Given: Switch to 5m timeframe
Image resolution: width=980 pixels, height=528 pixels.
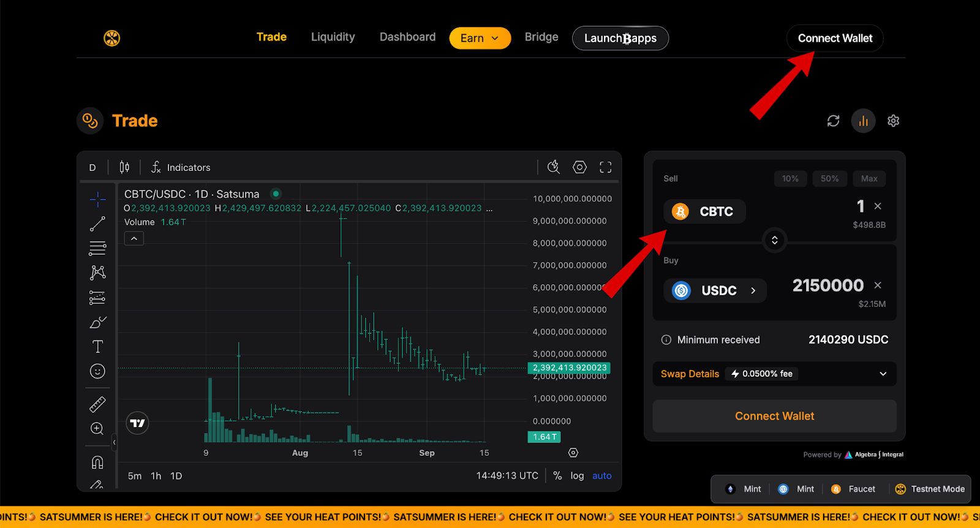Looking at the screenshot, I should 135,476.
